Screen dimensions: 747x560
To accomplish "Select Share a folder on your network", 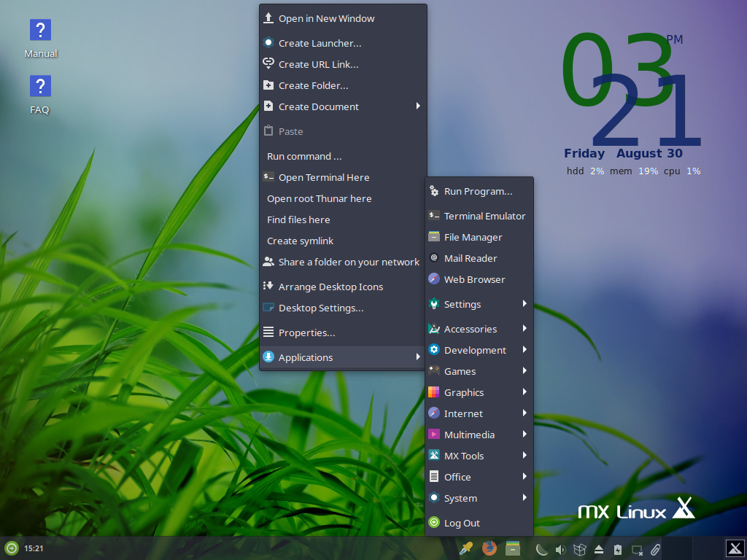I will coord(343,262).
